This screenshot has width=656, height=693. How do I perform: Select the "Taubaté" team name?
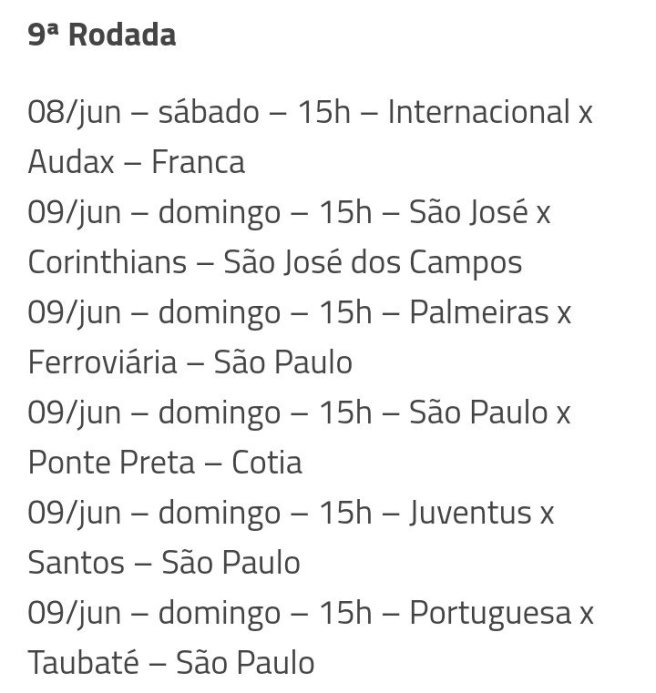coord(83,662)
